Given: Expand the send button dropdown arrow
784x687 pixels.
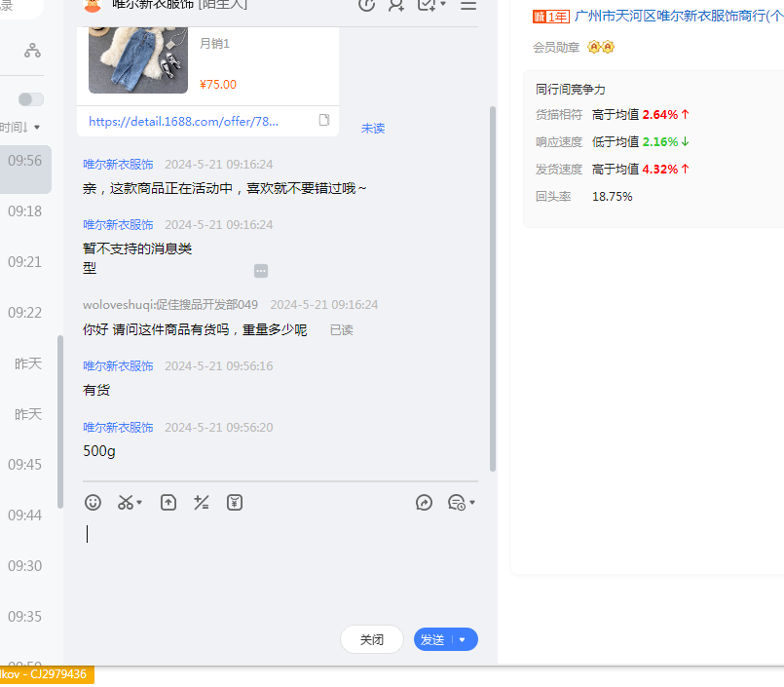Looking at the screenshot, I should [x=463, y=640].
